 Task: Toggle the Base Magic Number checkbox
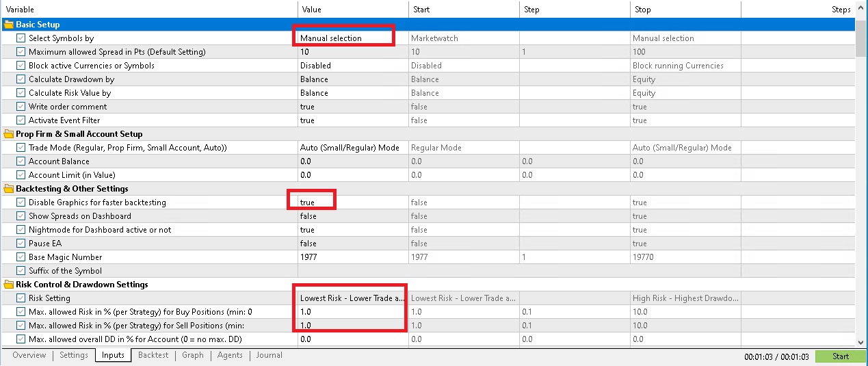pyautogui.click(x=21, y=257)
